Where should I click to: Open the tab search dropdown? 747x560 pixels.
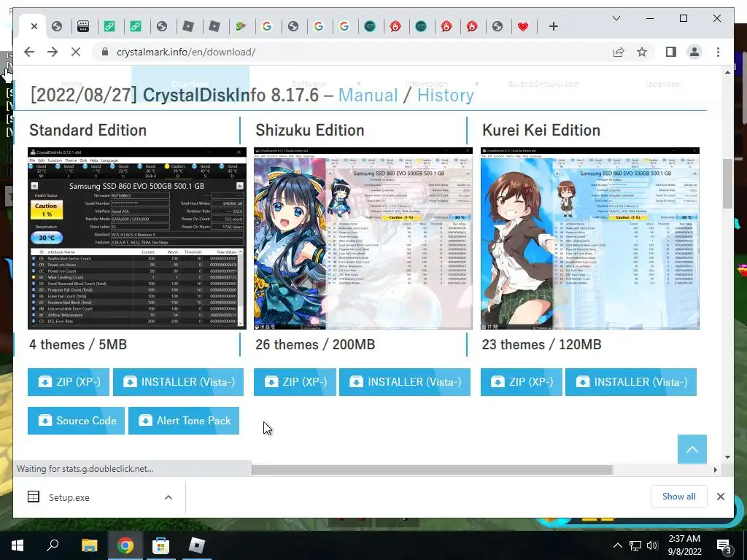[x=616, y=18]
